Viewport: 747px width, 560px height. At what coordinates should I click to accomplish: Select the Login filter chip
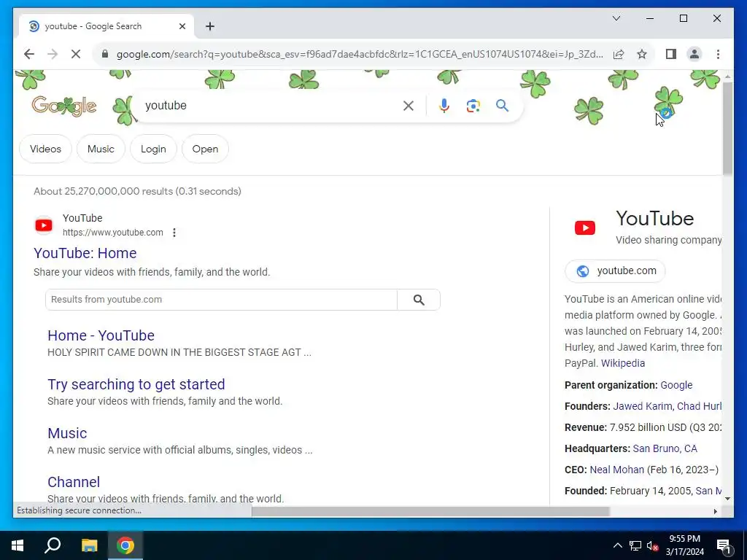(x=153, y=149)
